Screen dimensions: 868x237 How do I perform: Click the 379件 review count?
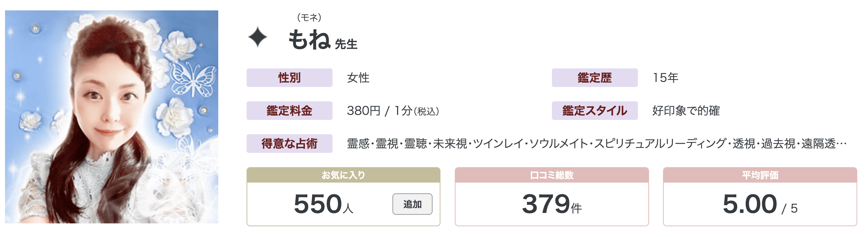point(552,204)
